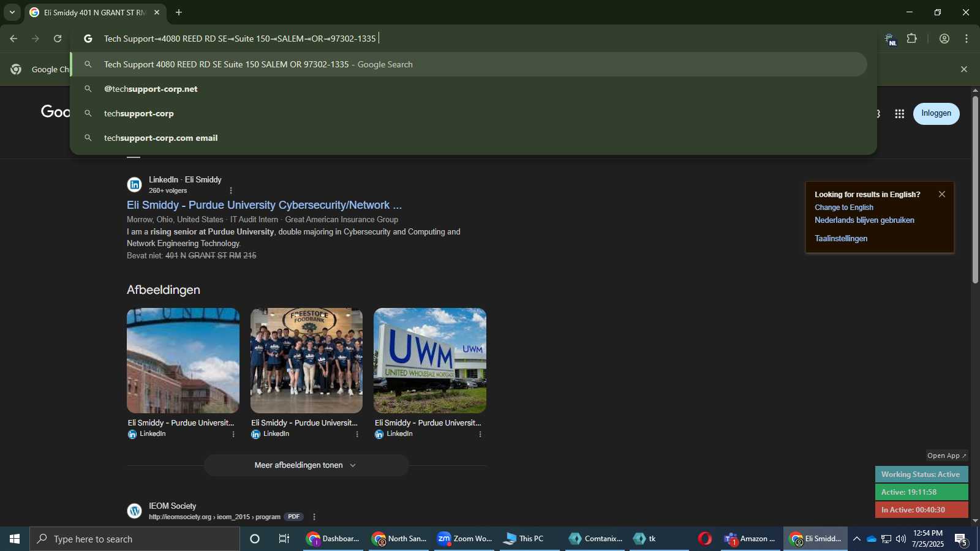980x551 pixels.
Task: Open Taalinstellingen link
Action: click(841, 239)
